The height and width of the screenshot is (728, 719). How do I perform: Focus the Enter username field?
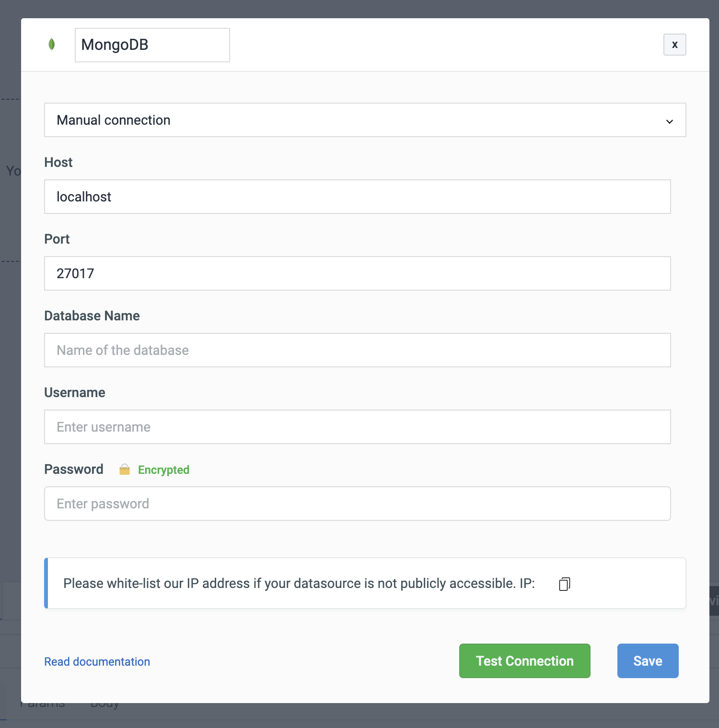click(x=357, y=427)
